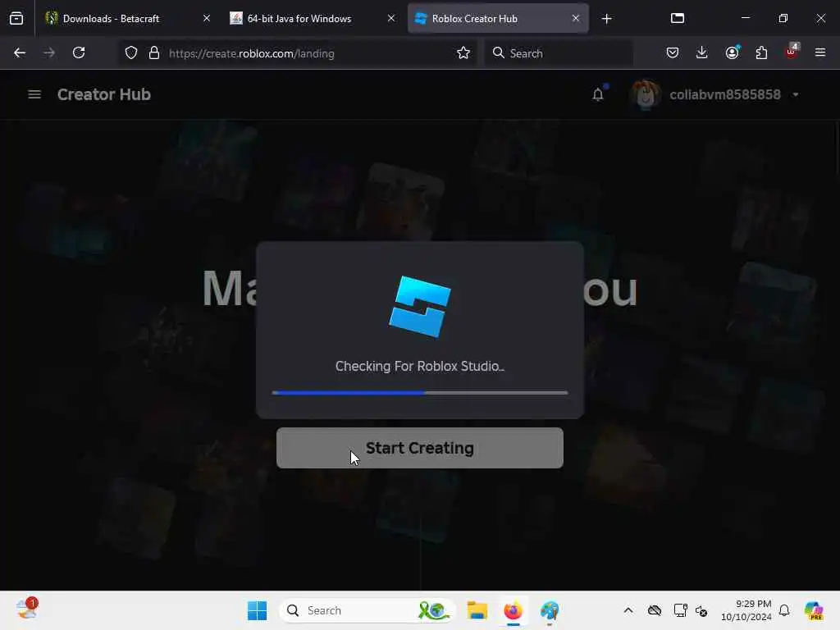
Task: View site security lock information
Action: (154, 53)
